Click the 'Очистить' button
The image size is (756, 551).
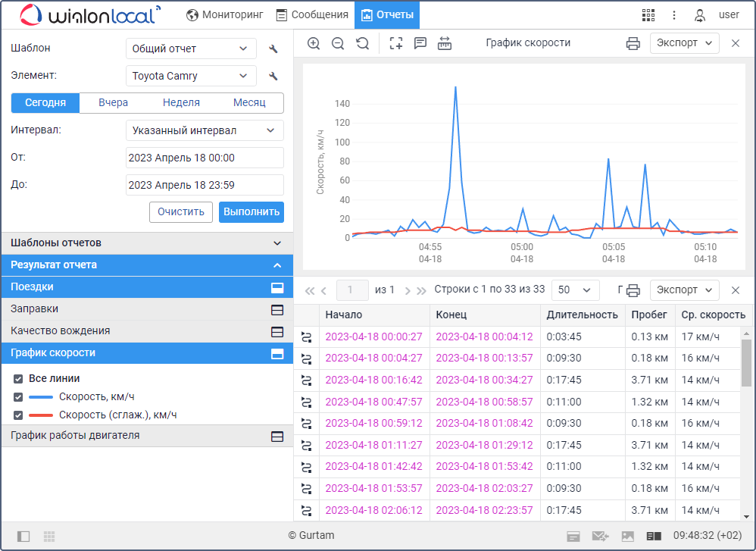(181, 212)
